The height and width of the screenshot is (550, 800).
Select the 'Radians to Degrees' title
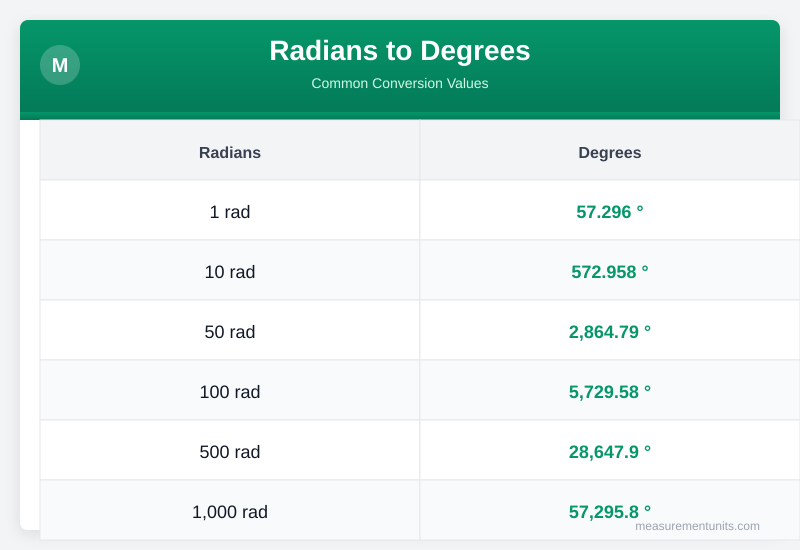tap(399, 51)
